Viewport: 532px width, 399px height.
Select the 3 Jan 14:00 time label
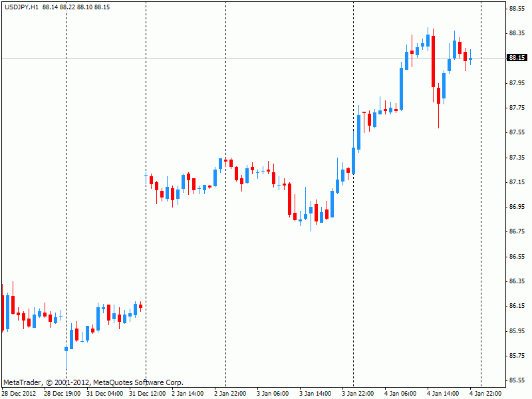tap(315, 394)
